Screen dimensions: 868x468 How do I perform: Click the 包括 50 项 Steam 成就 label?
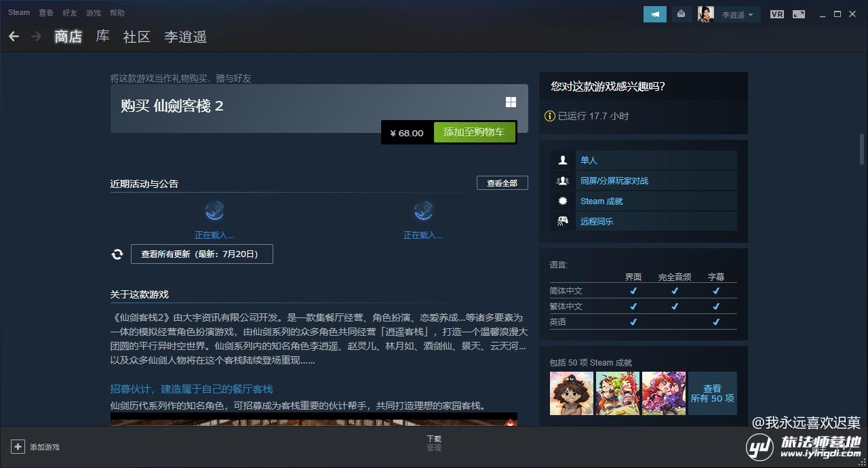pyautogui.click(x=591, y=362)
